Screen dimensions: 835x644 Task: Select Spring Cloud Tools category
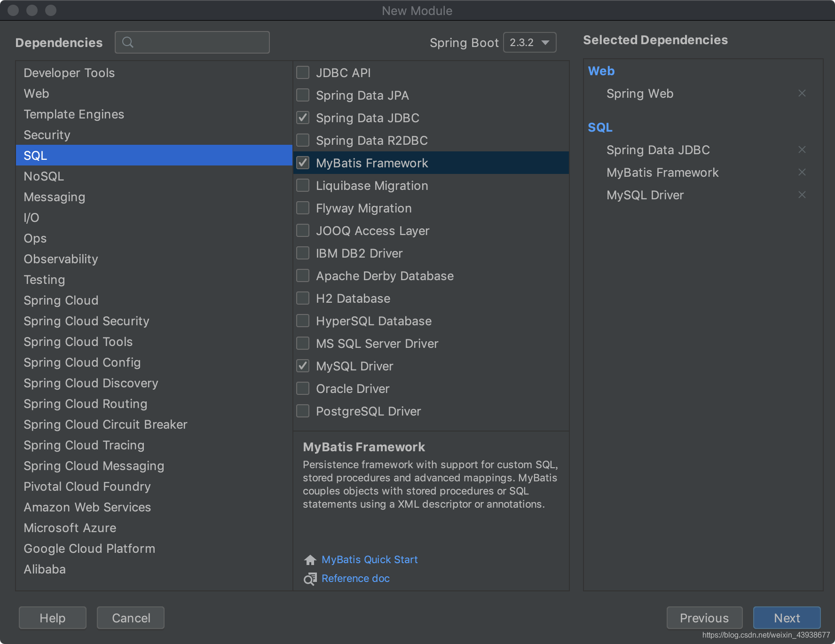click(154, 342)
